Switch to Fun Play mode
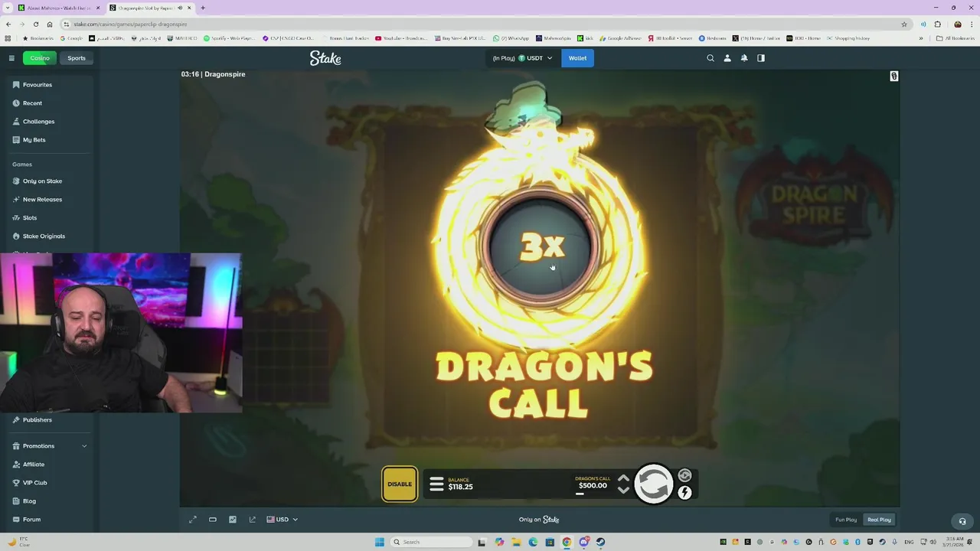The width and height of the screenshot is (980, 551). tap(846, 520)
